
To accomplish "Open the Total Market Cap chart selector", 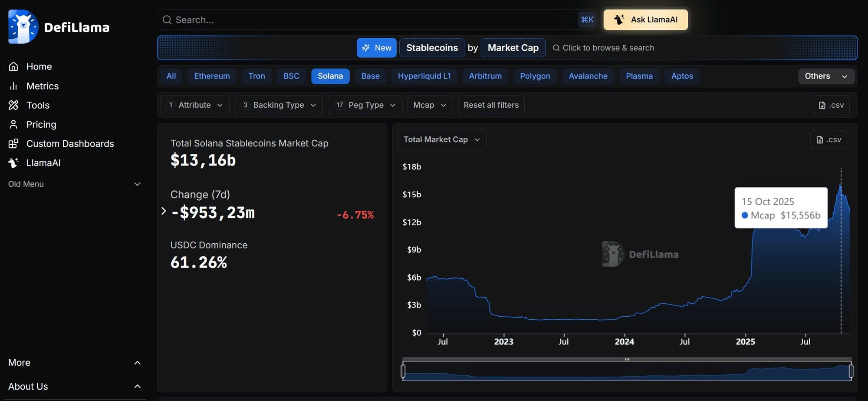I will point(441,139).
